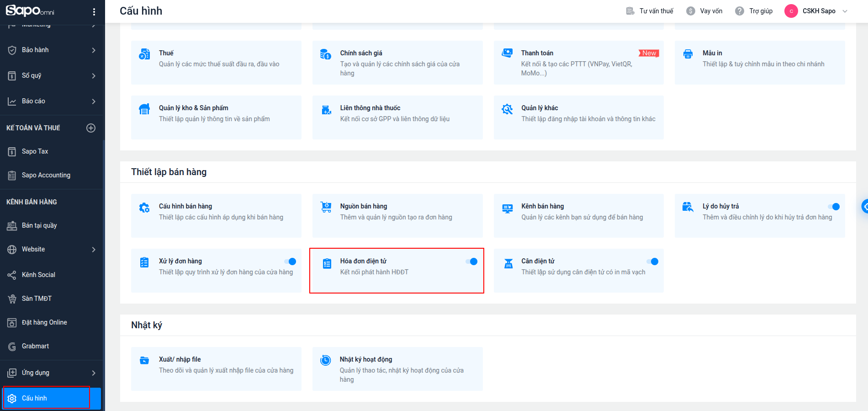The width and height of the screenshot is (868, 411).
Task: Click the Liên thông nhà thuốc icon
Action: (326, 109)
